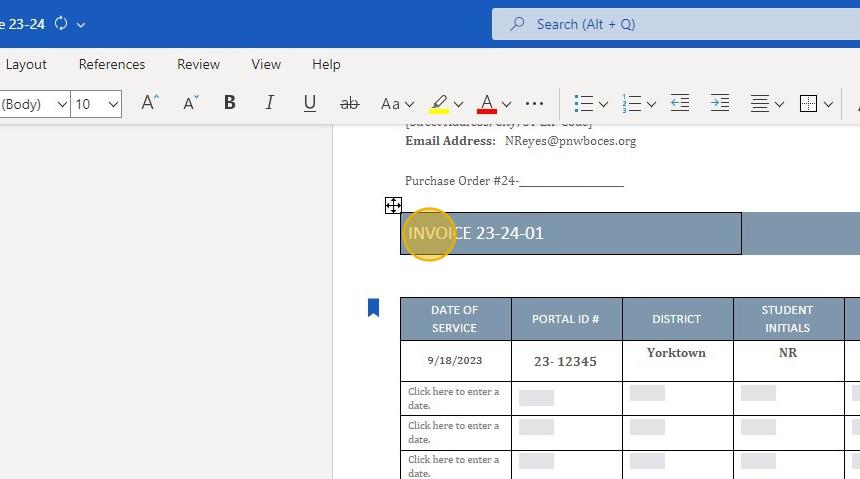Open More font options ellipsis

pyautogui.click(x=534, y=103)
